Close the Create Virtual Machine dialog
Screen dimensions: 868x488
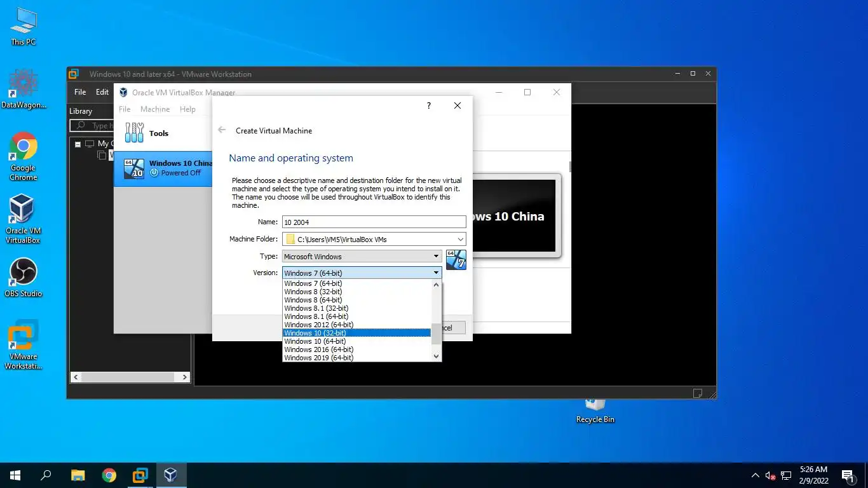pos(458,105)
